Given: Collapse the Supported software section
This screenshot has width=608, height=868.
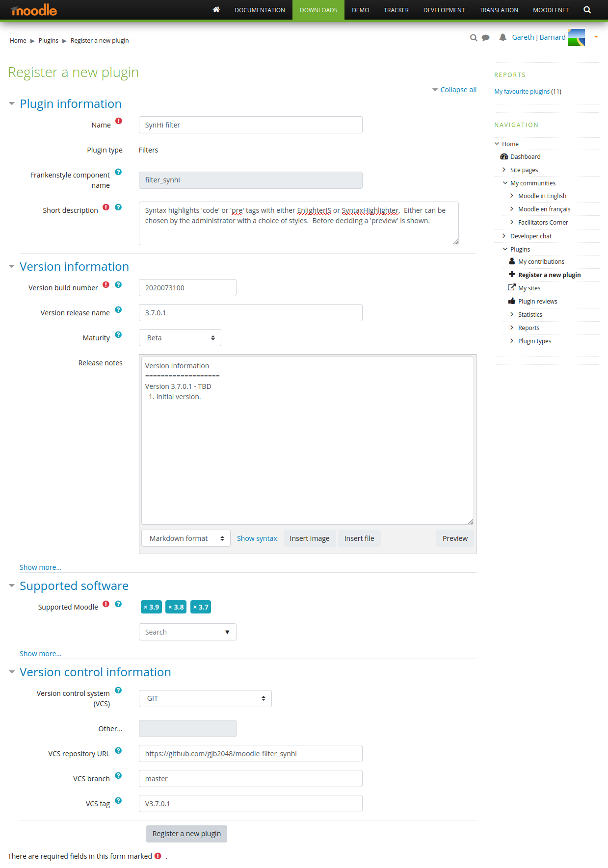Looking at the screenshot, I should 12,586.
